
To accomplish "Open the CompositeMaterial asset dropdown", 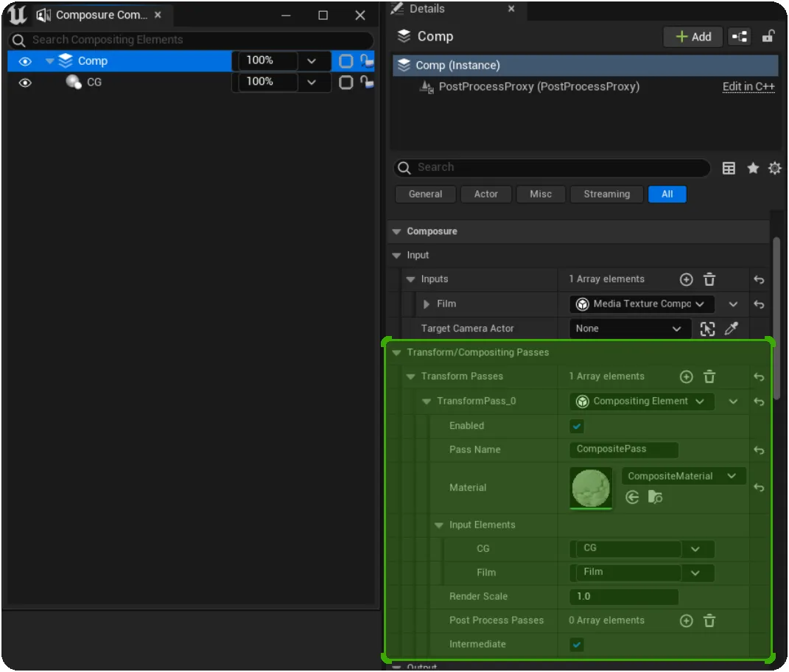I will click(x=683, y=476).
